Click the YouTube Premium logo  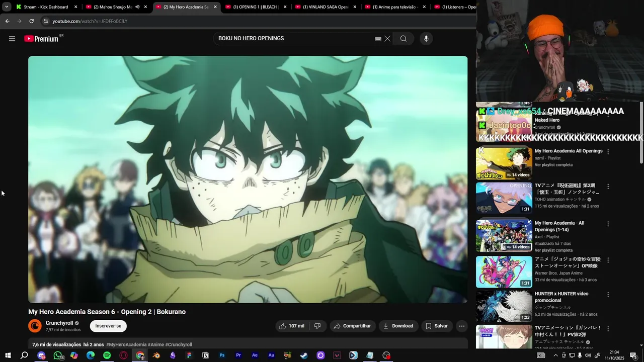click(42, 39)
